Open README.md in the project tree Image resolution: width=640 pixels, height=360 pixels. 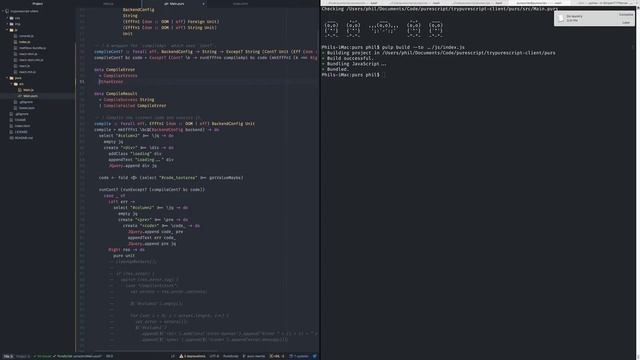pos(24,138)
